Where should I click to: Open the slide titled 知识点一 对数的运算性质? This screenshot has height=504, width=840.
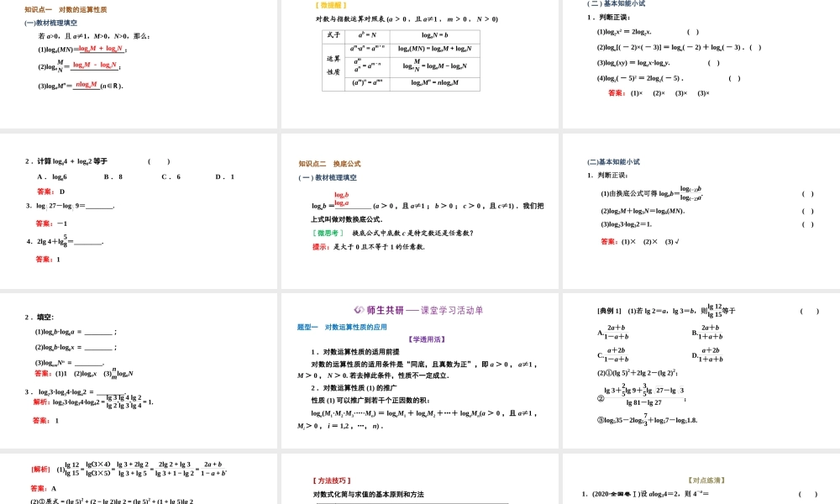tap(139, 64)
